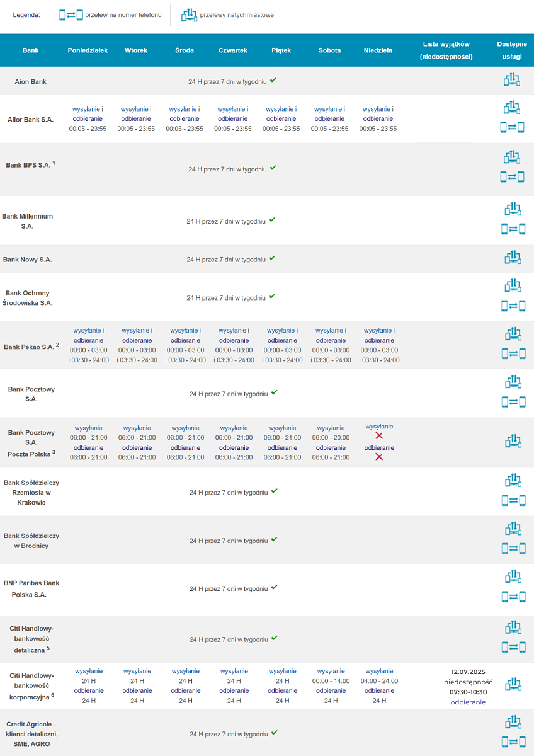Click Citi Handlowy korporacyjna instant transfer icon
The image size is (534, 756).
click(513, 684)
